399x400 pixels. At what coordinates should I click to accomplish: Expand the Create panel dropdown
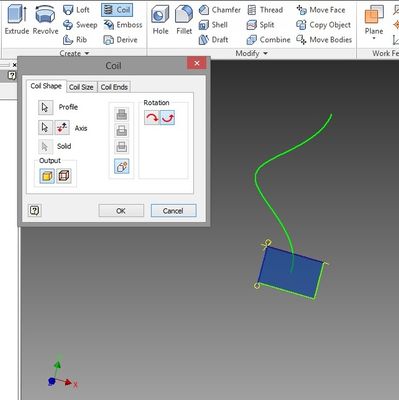point(74,53)
